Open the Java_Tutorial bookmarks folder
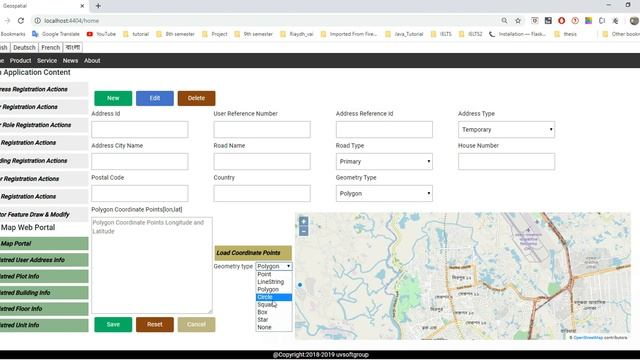The width and height of the screenshot is (640, 360). coord(404,34)
